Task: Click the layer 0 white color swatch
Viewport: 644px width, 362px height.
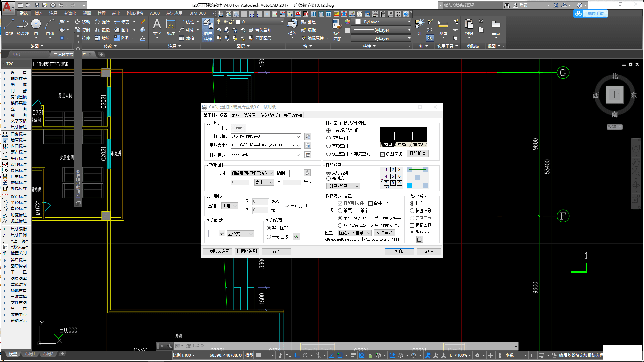Action: [x=238, y=22]
